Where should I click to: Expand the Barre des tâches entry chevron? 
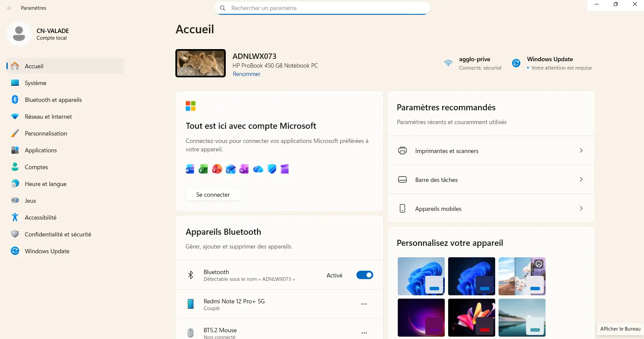(x=581, y=180)
